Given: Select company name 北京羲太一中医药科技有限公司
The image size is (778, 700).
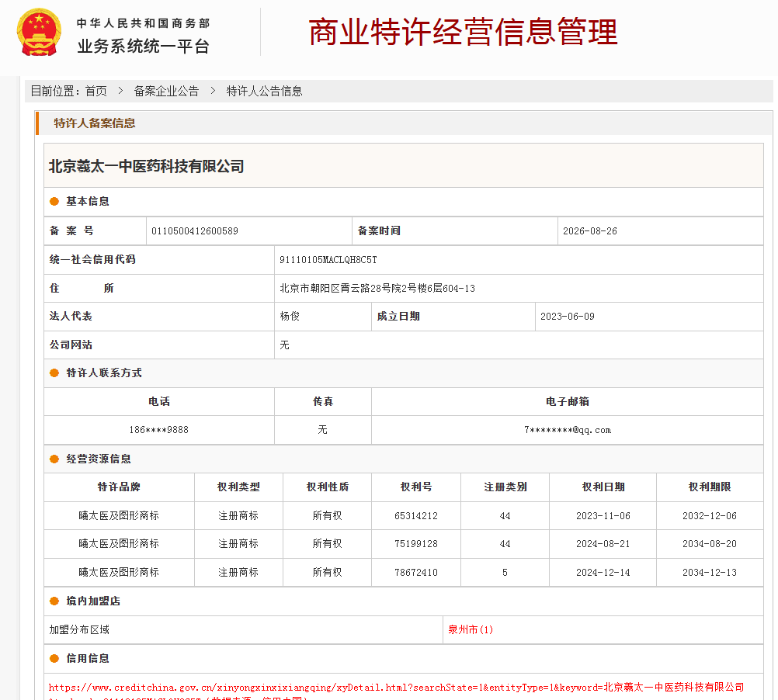Looking at the screenshot, I should [147, 166].
